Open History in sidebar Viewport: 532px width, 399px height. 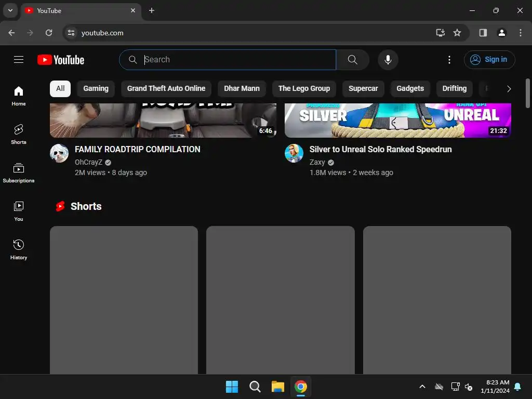coord(19,249)
